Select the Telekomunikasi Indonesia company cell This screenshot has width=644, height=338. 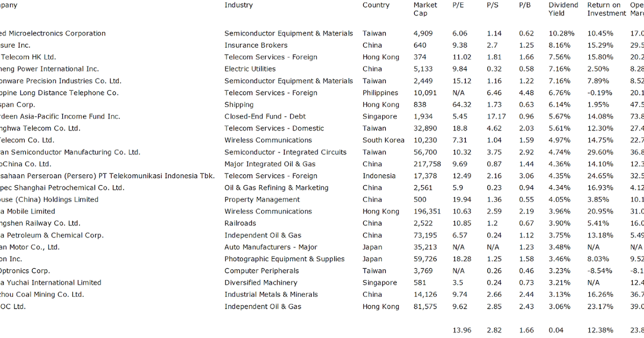point(107,176)
